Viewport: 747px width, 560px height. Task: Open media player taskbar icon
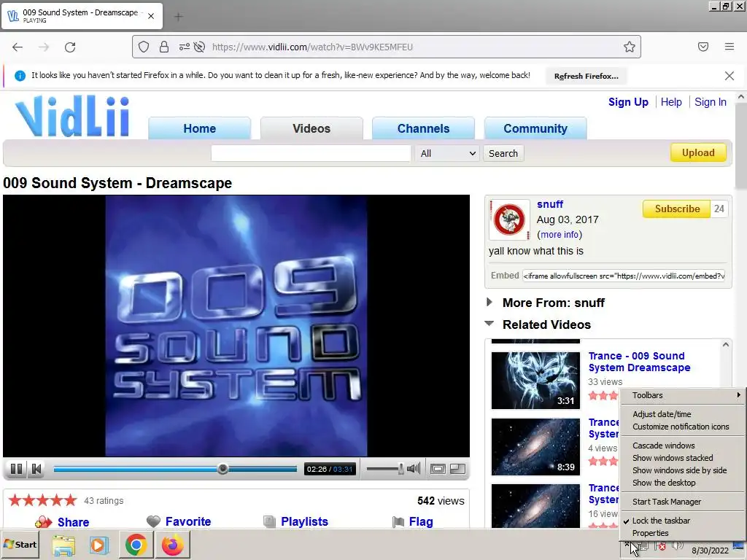[x=98, y=545]
